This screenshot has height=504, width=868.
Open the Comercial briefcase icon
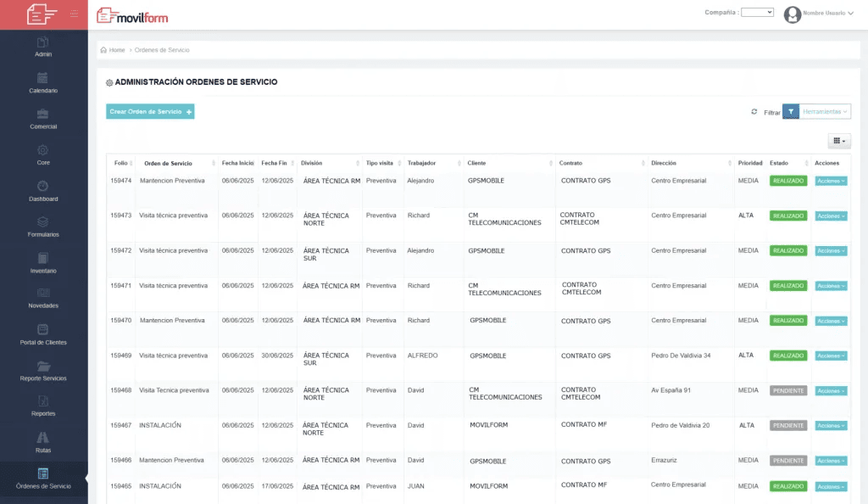tap(42, 114)
